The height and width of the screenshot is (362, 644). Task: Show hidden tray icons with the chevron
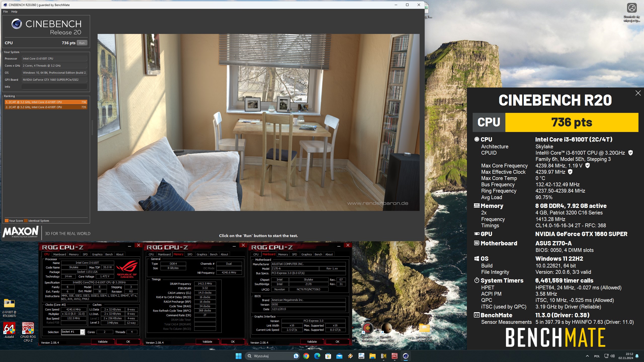[587, 356]
